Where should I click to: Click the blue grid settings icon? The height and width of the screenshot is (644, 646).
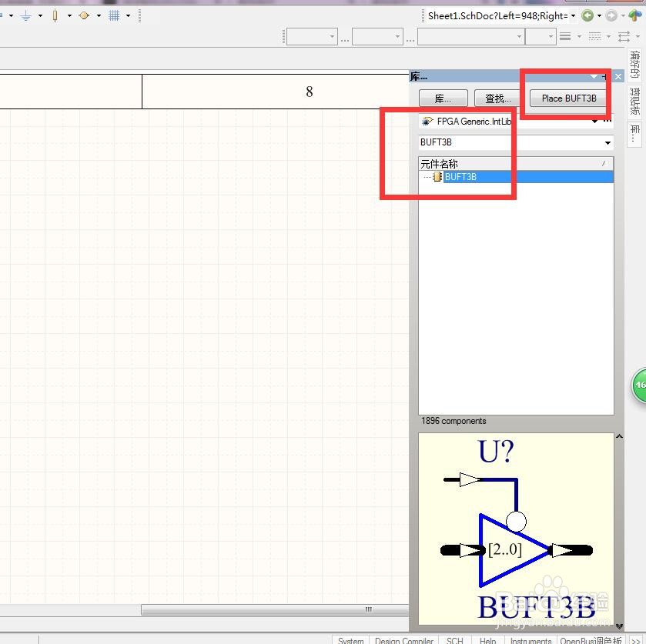pos(114,15)
